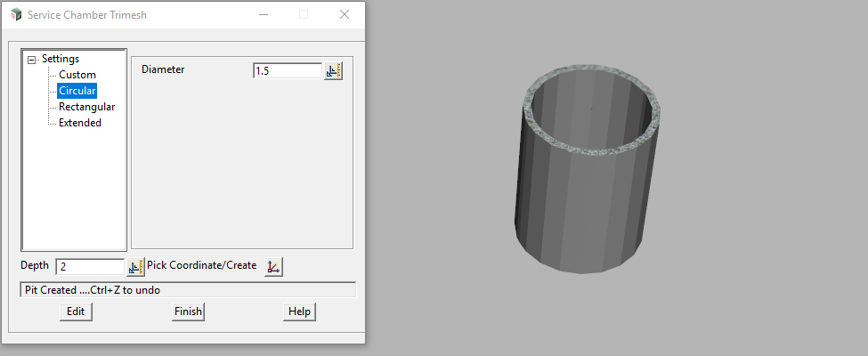
Task: Open the Extended settings item
Action: click(80, 123)
